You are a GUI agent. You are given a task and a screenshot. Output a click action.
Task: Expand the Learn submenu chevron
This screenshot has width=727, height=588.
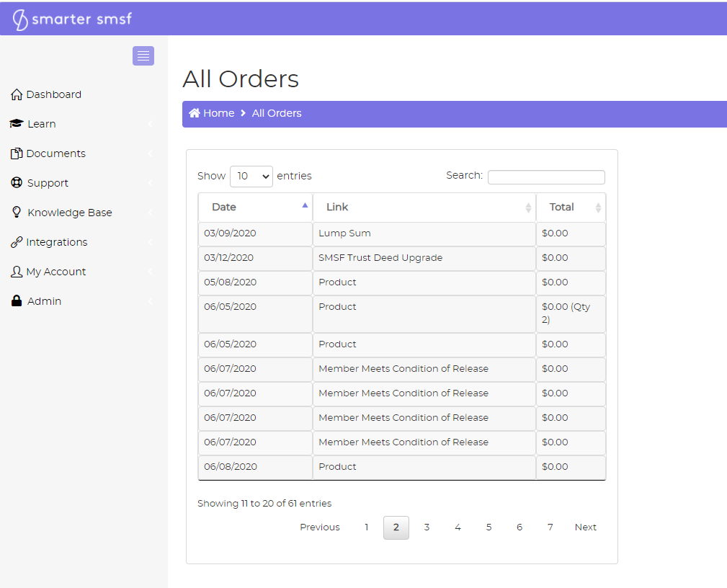click(x=150, y=124)
